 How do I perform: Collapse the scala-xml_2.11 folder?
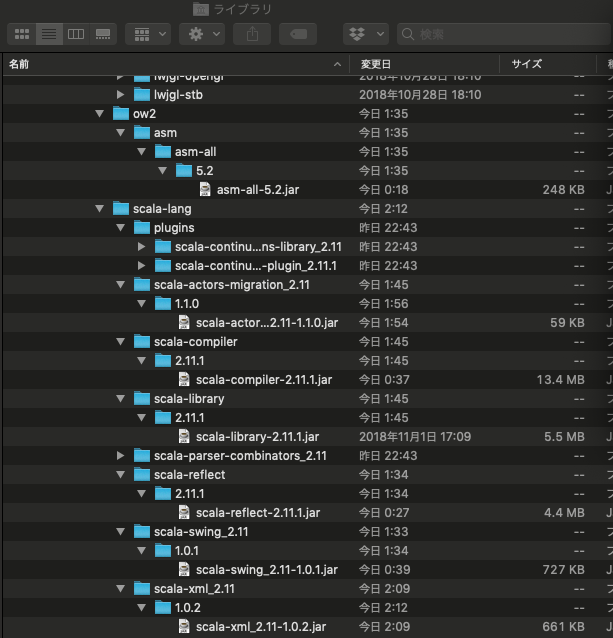tap(120, 588)
